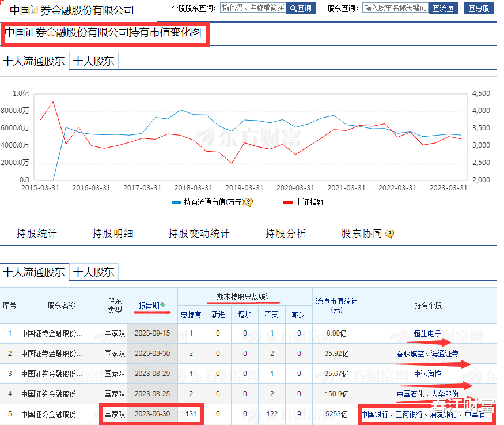Click the 查询 stock search button
Screen dimensions: 504x425
coord(301,8)
